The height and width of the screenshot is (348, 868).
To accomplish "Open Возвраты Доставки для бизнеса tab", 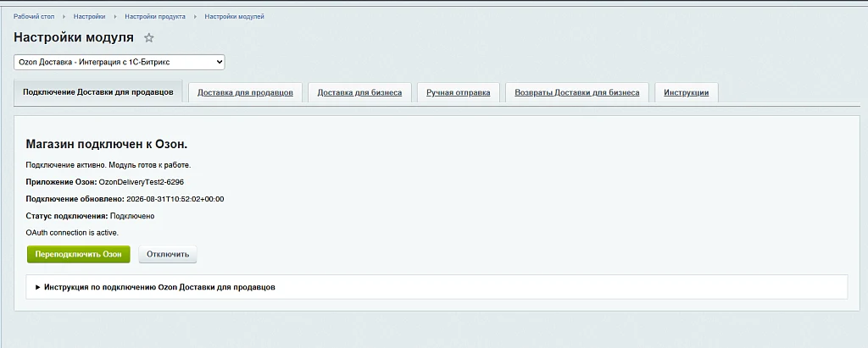I will 576,92.
